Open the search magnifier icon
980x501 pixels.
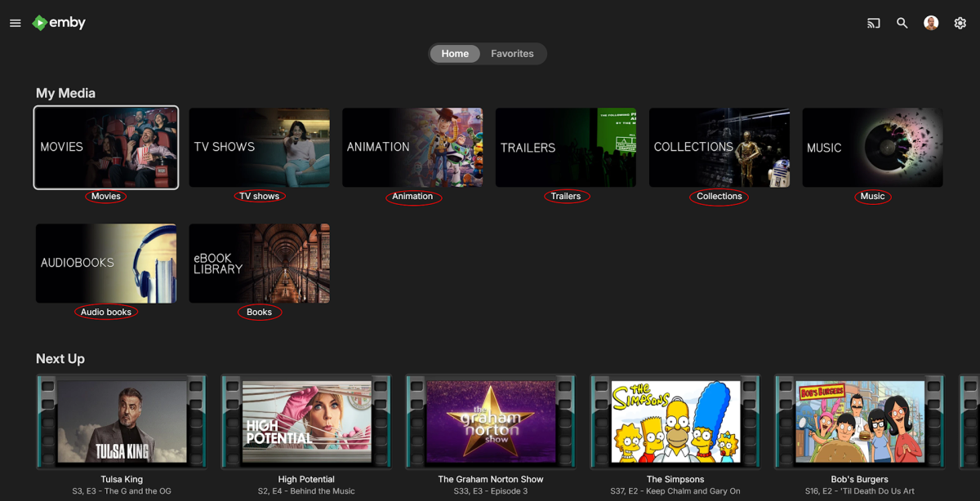pyautogui.click(x=902, y=23)
